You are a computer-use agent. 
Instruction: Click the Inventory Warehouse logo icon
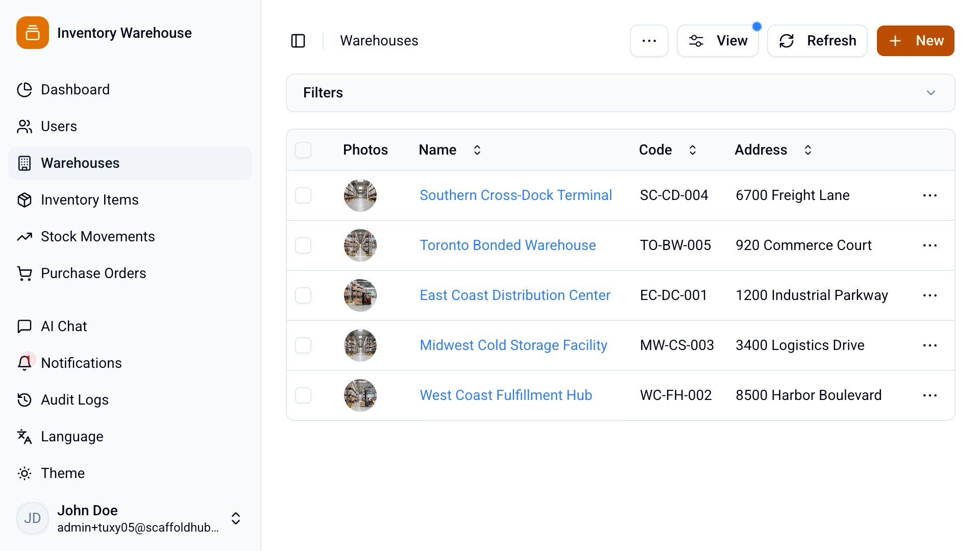pyautogui.click(x=33, y=33)
